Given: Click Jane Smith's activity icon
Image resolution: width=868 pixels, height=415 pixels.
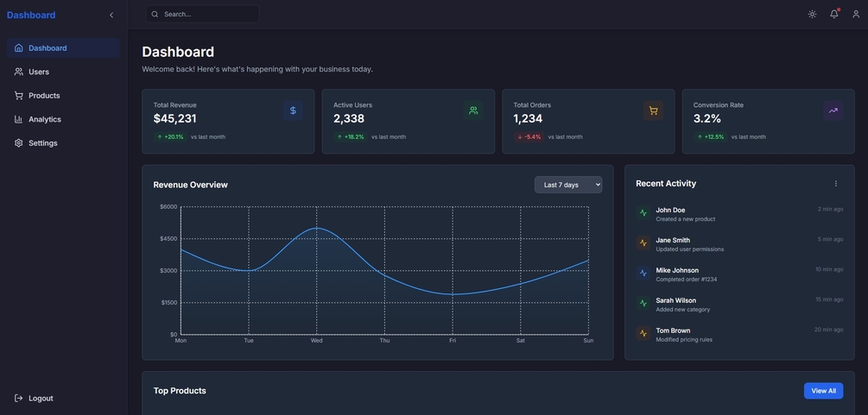Looking at the screenshot, I should 643,243.
